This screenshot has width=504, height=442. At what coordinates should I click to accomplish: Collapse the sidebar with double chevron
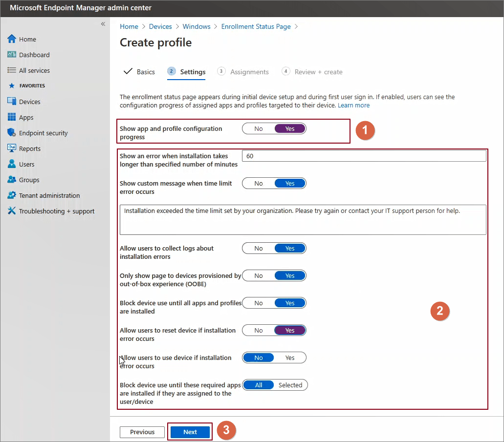(103, 24)
